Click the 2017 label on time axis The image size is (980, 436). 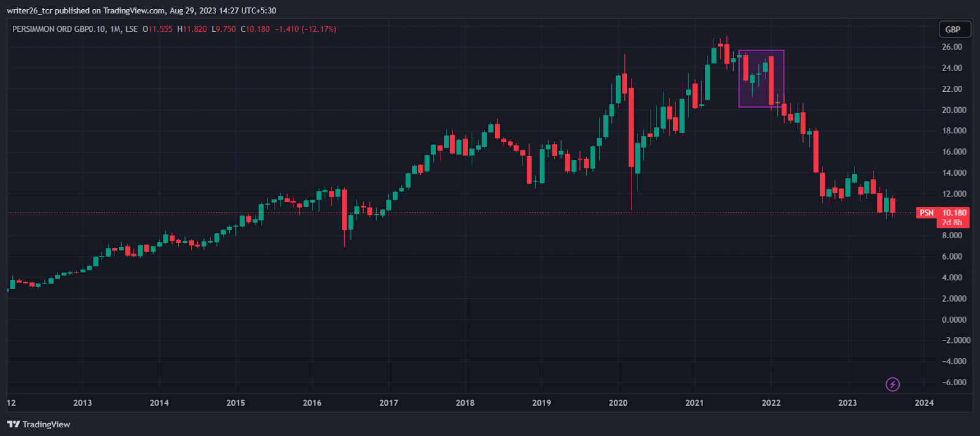[388, 403]
